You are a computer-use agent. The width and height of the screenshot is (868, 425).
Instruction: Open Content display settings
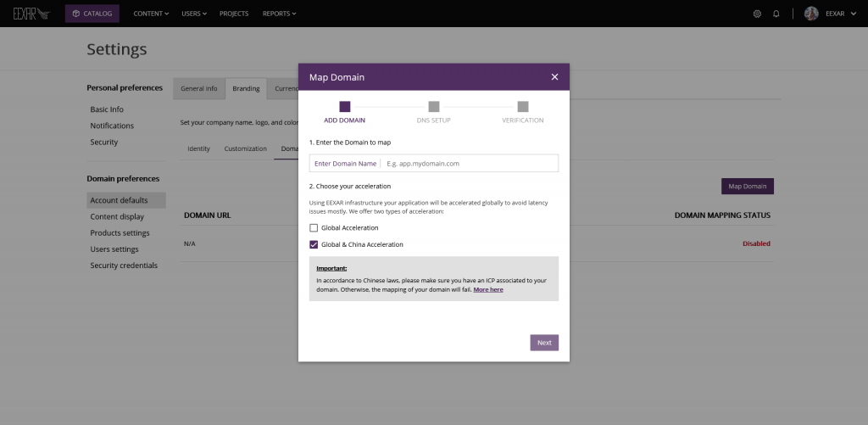[x=117, y=216]
